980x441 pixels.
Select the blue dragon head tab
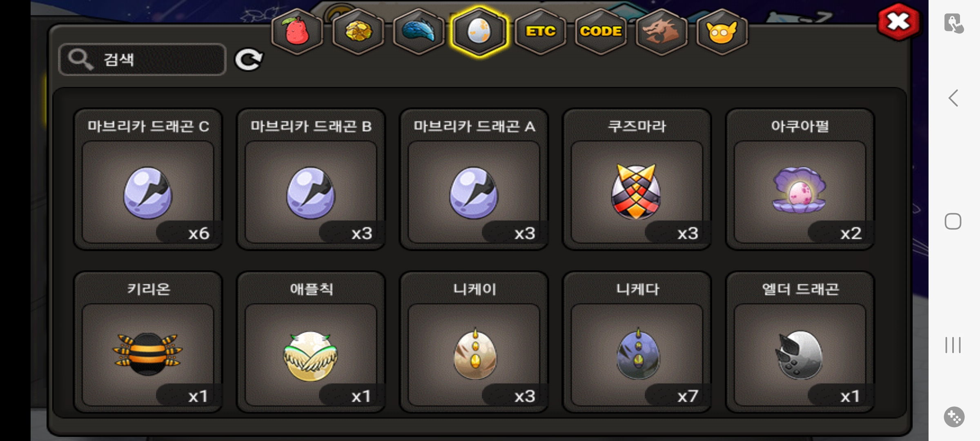click(x=419, y=32)
